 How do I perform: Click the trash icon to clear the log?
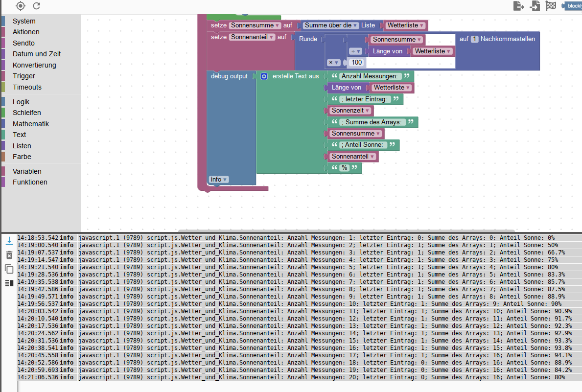click(x=9, y=255)
